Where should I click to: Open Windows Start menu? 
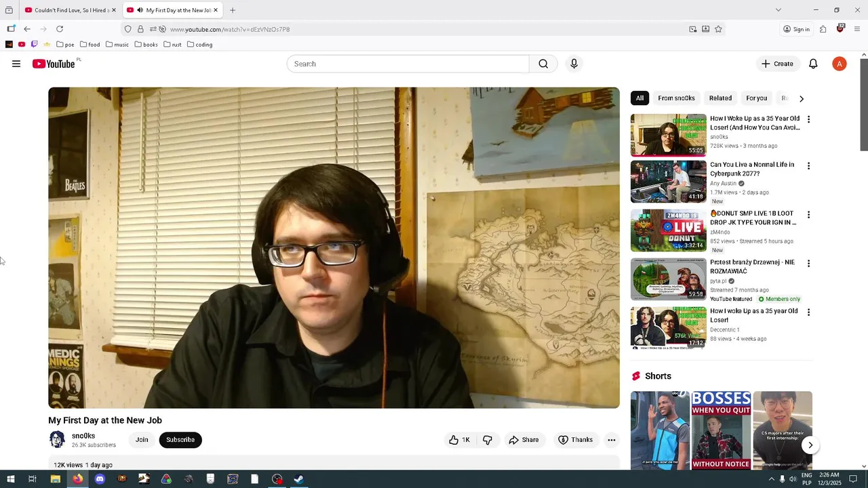[x=10, y=479]
